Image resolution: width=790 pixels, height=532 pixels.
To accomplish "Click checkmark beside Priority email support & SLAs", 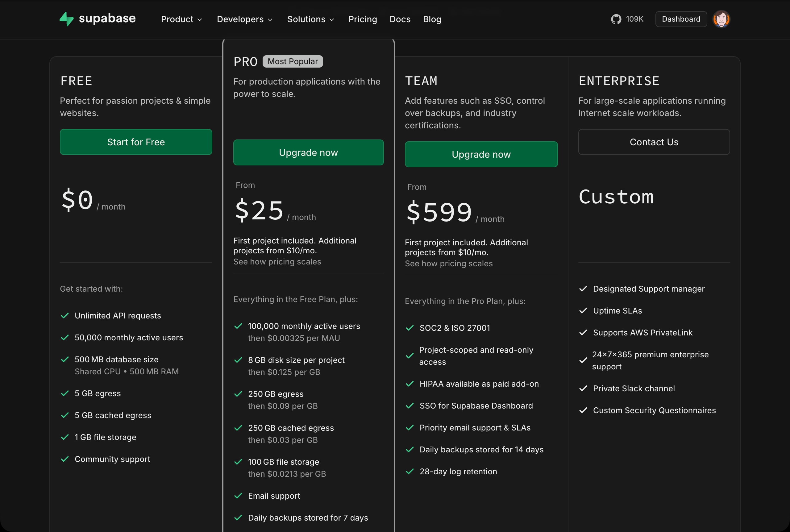I will click(x=410, y=427).
